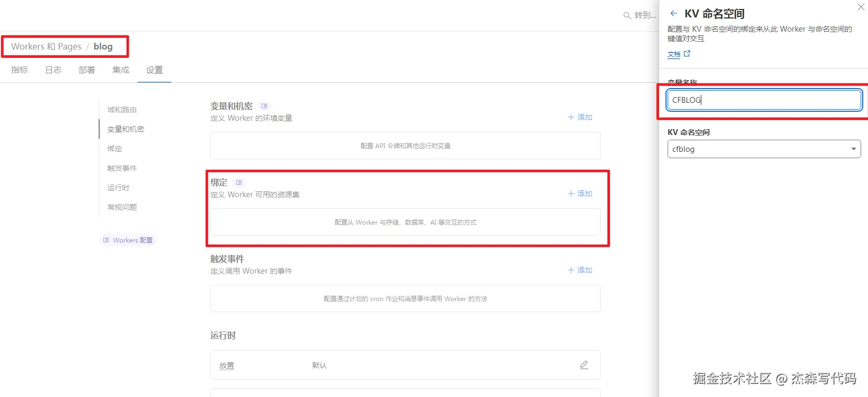Focus the 变量名称 input containing CFBLOG
The image size is (868, 397).
(764, 100)
